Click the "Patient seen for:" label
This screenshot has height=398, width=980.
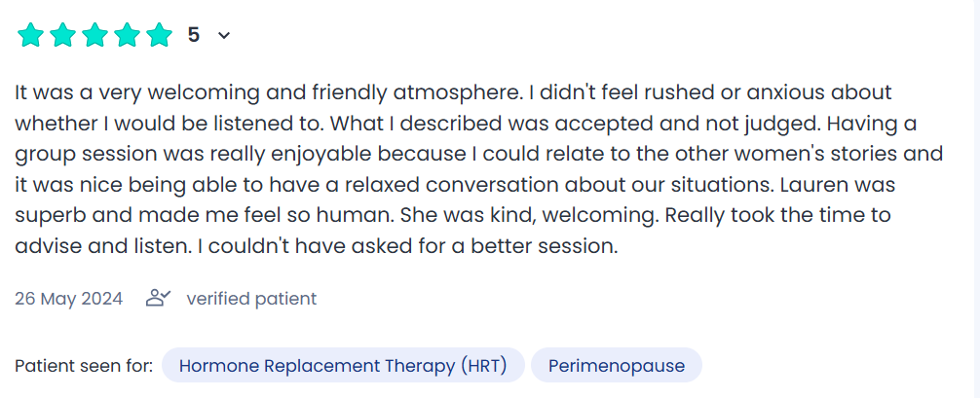point(84,366)
